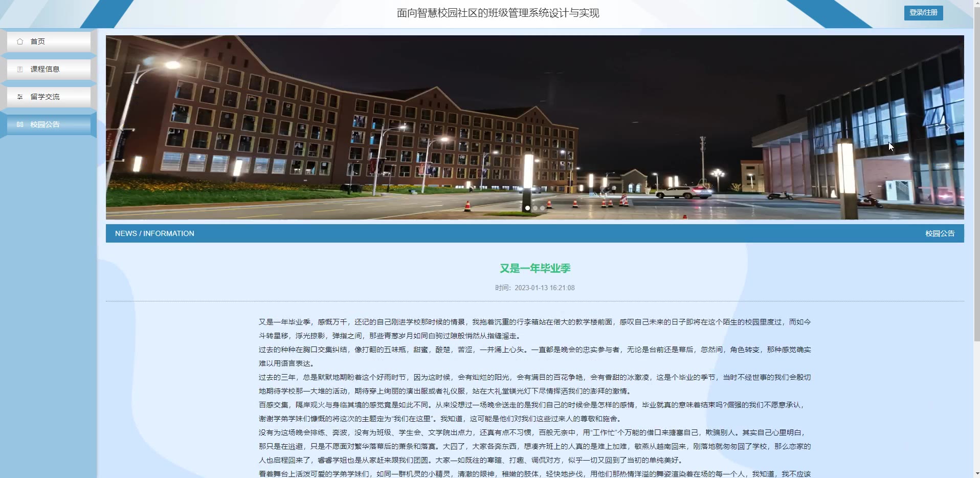Advance the carousel with the right arrow
Viewport: 980px width, 478px height.
coord(947,127)
